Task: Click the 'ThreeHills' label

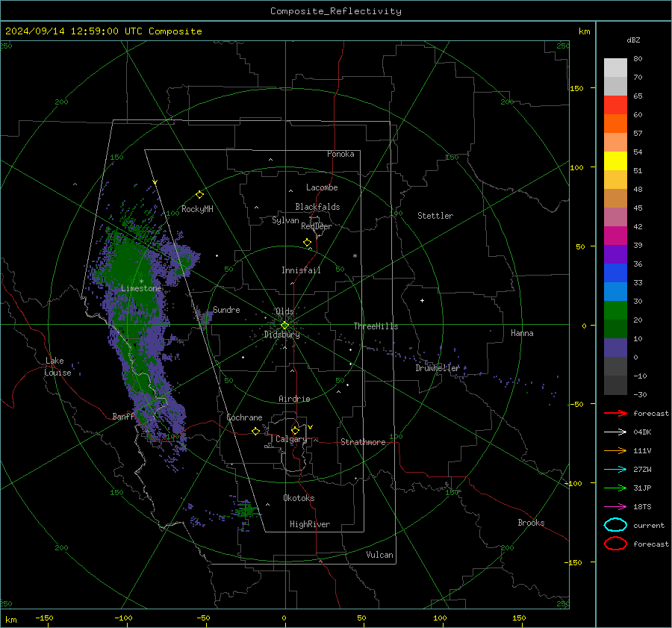Action: click(x=376, y=326)
